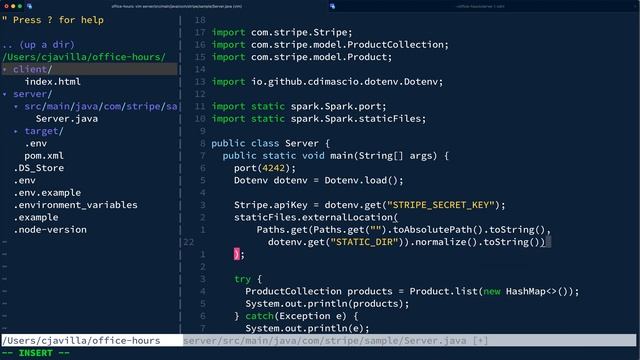Expand the target/ folder arrow
This screenshot has width=640, height=360.
(x=16, y=131)
